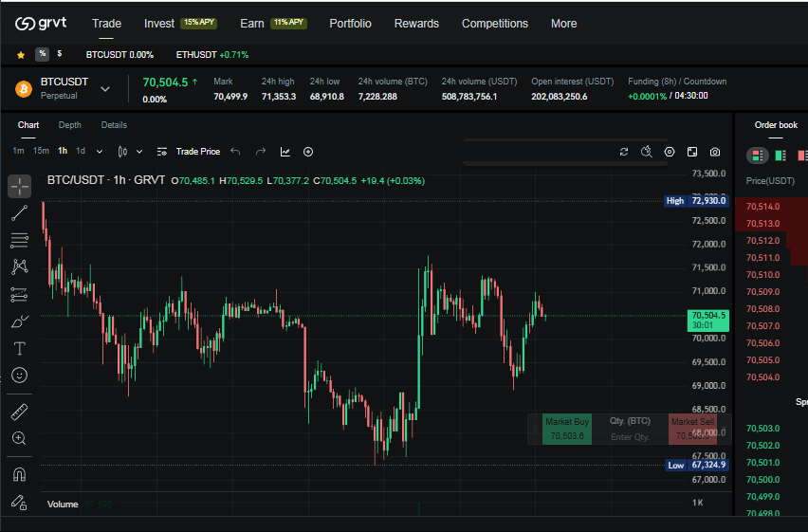The height and width of the screenshot is (532, 808).
Task: Select ETHUSDT in the favorites ticker bar
Action: coord(212,55)
